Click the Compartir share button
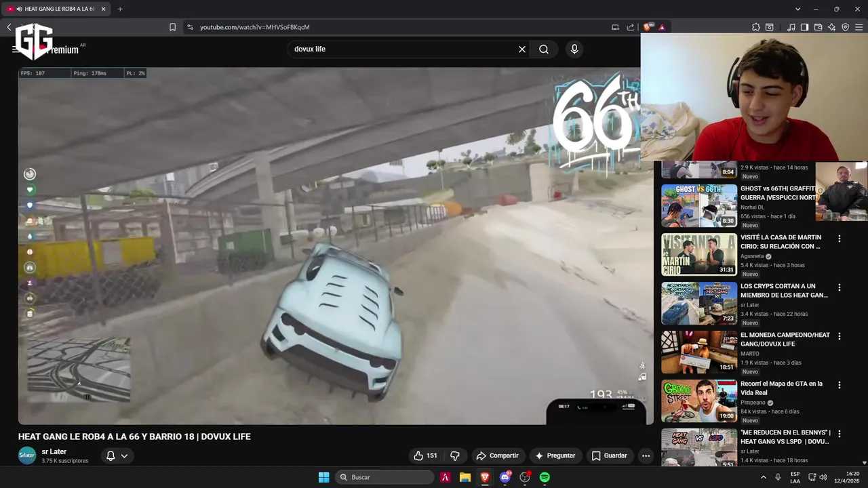This screenshot has height=488, width=868. point(497,455)
